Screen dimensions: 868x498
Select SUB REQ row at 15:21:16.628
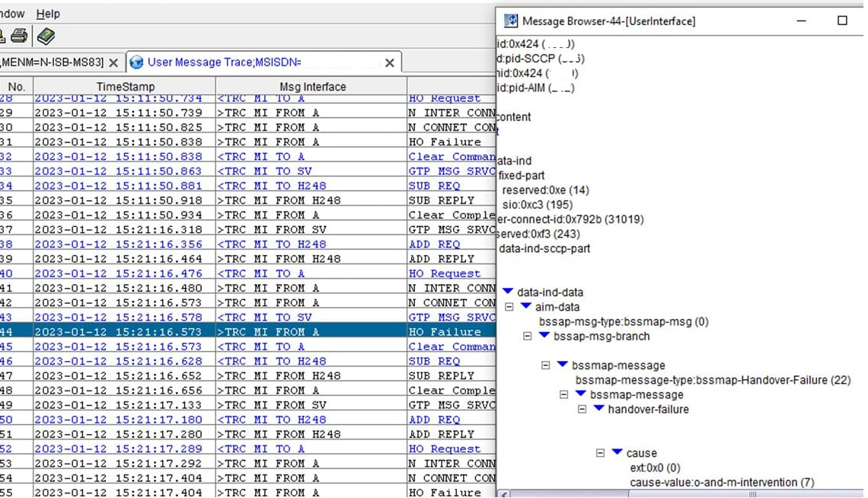click(247, 361)
